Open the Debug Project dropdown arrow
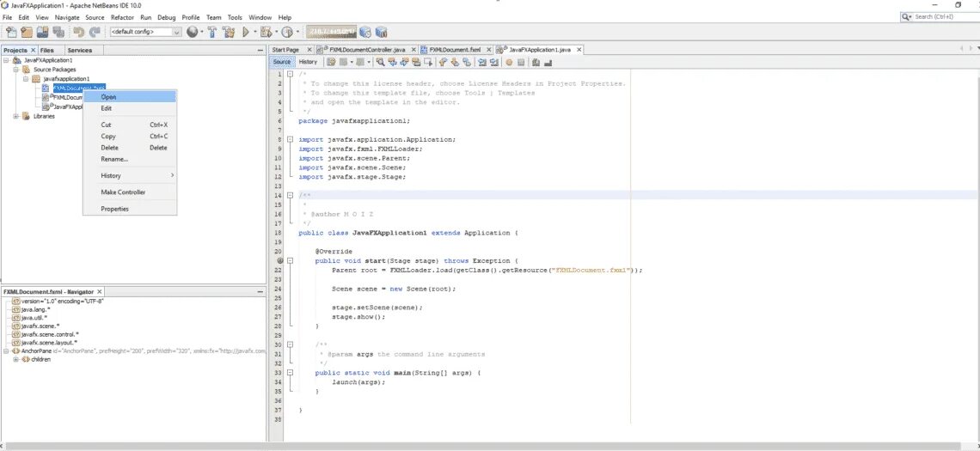Image resolution: width=980 pixels, height=451 pixels. pos(276,32)
